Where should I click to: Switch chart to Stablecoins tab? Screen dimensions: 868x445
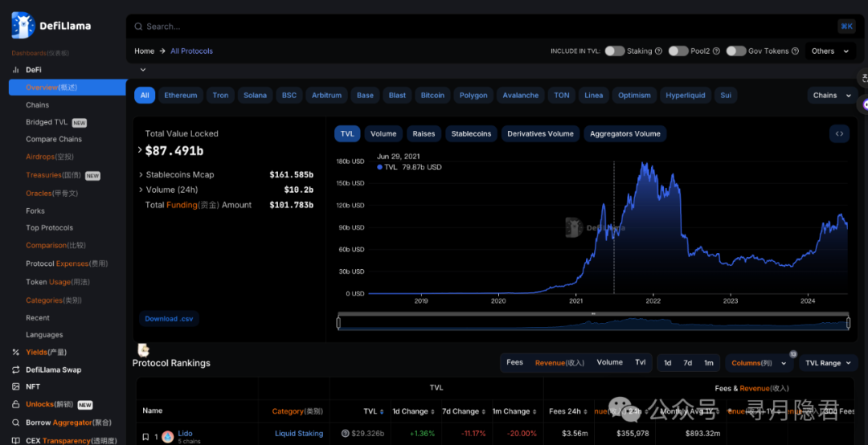(x=471, y=134)
